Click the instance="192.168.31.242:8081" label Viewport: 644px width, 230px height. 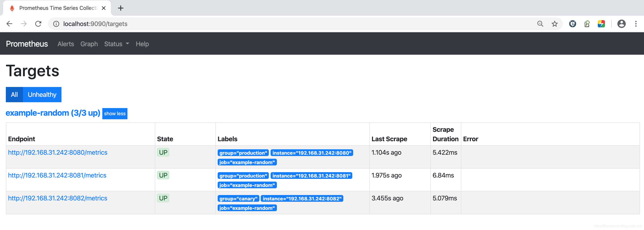pos(311,176)
